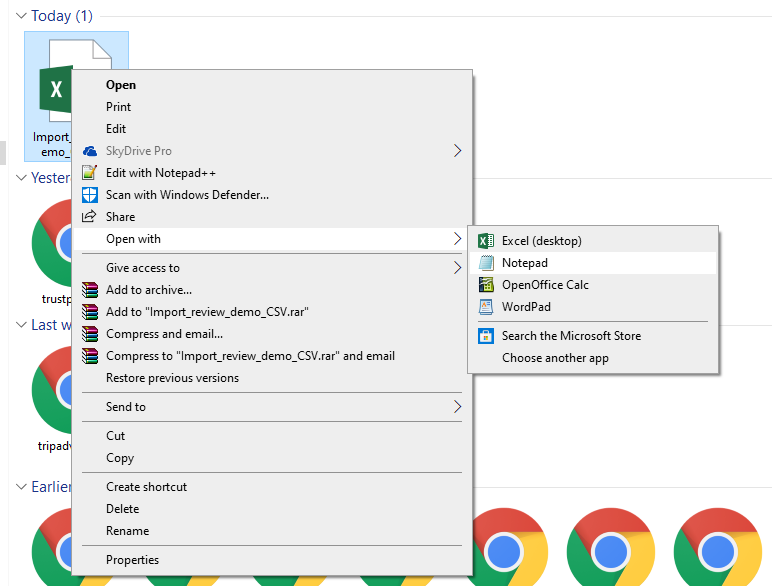Open the file with Excel (desktop)
Screen dimensions: 772x586
(x=593, y=241)
